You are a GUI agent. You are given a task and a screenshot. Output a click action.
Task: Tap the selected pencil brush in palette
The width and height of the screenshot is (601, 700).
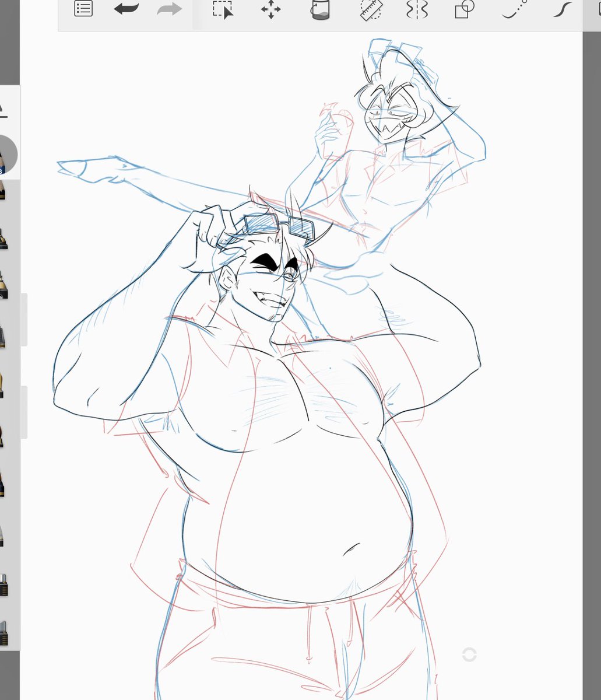tap(7, 155)
